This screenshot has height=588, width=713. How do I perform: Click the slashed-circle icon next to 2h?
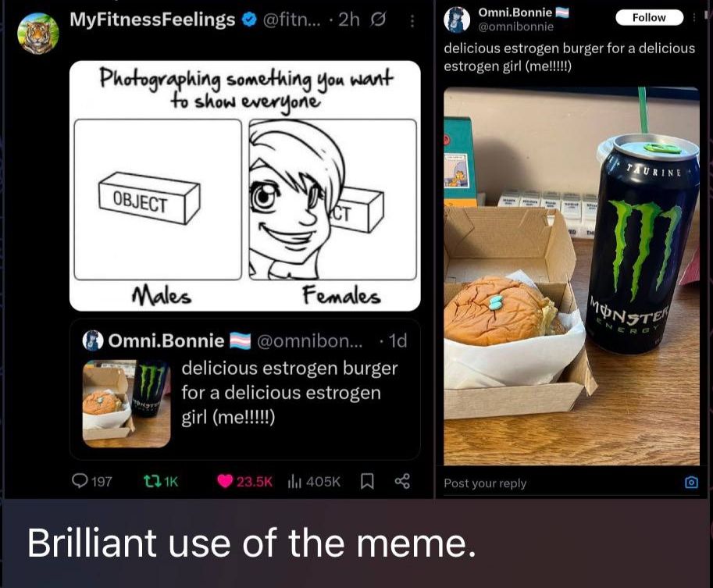(378, 20)
